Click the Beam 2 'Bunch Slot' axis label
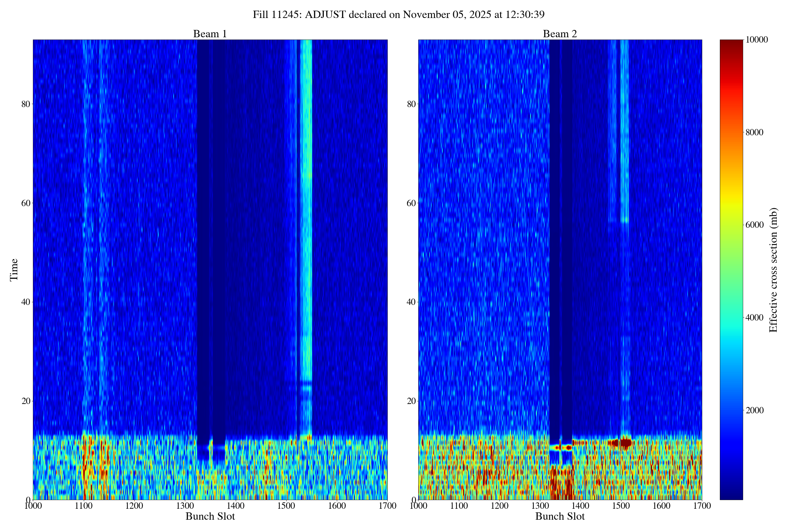This screenshot has height=532, width=798. tap(560, 516)
